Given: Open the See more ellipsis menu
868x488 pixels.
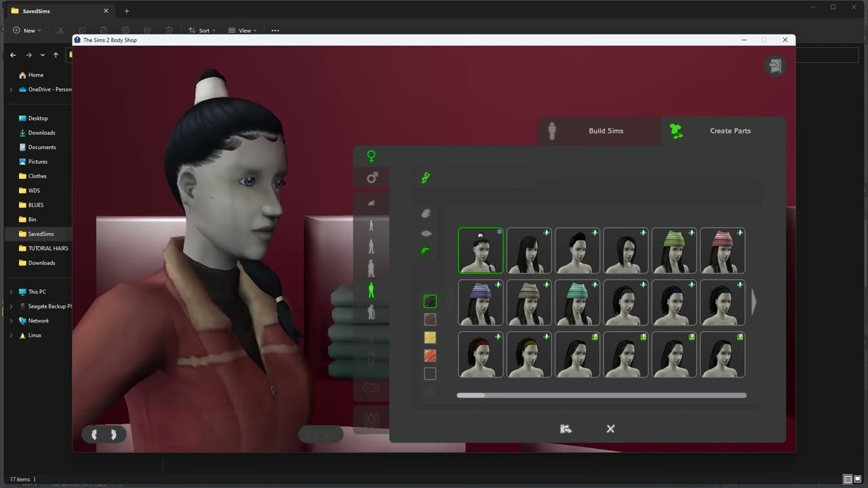Looking at the screenshot, I should pyautogui.click(x=275, y=30).
